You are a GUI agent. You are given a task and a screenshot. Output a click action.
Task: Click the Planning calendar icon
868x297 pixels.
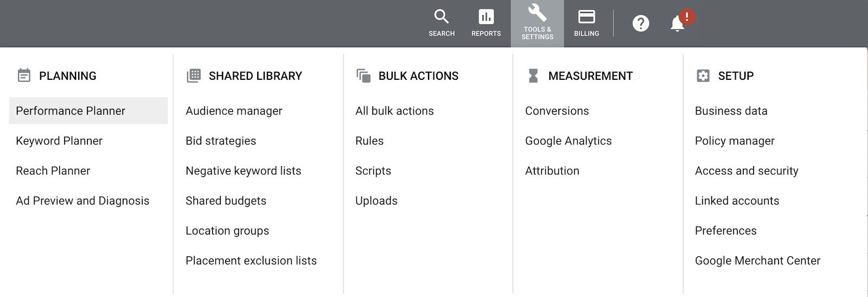[24, 75]
